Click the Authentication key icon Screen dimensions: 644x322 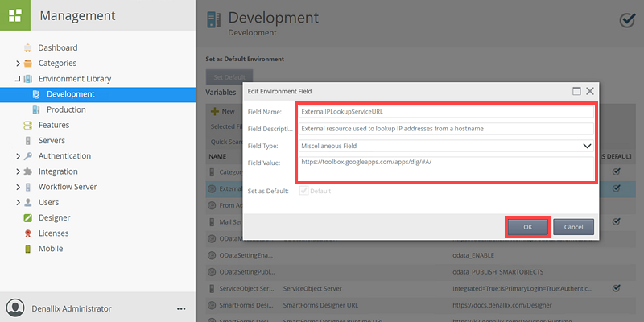pos(28,156)
